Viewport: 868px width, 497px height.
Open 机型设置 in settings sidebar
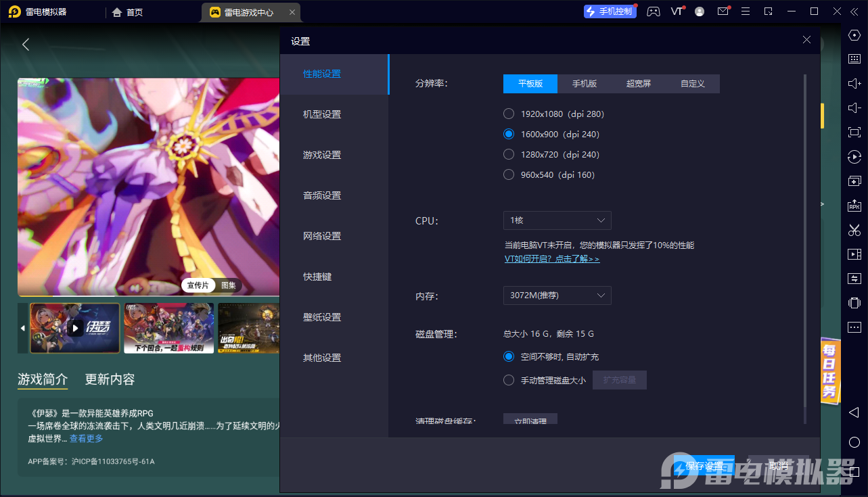[x=335, y=114]
